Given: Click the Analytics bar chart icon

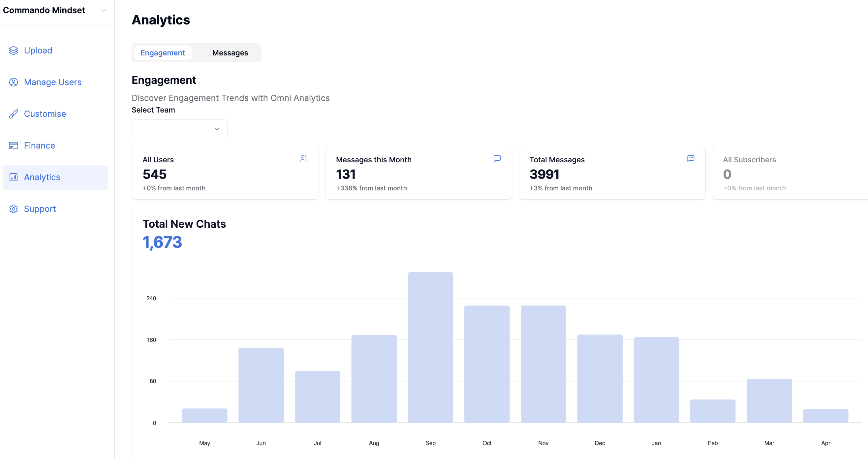Looking at the screenshot, I should click(x=14, y=178).
